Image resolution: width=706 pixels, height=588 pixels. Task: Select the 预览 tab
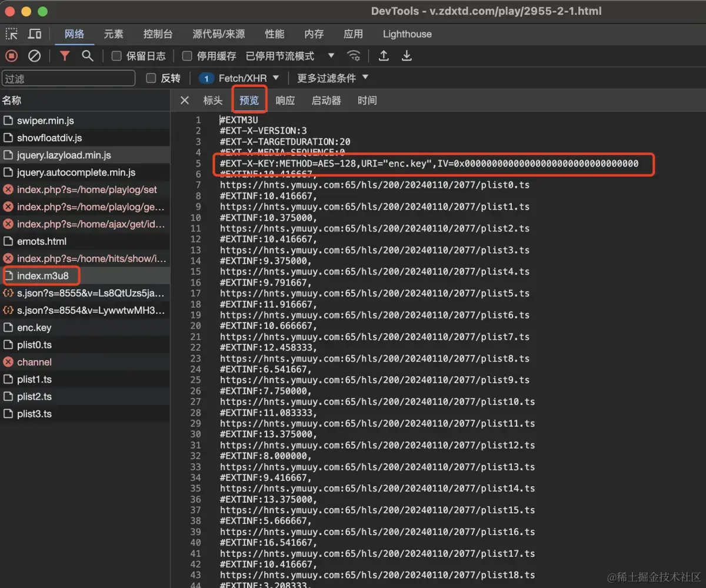[x=249, y=100]
